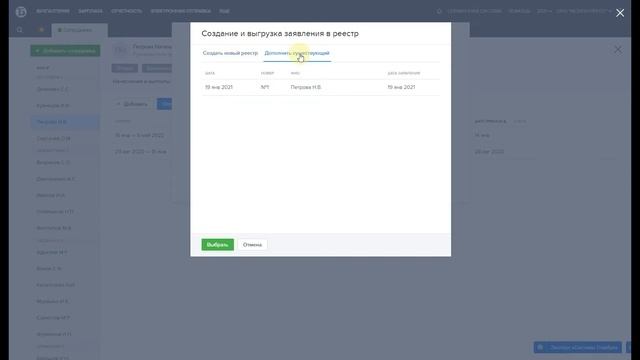Click the bell notification icon in header
This screenshot has height=360, width=640.
(x=439, y=11)
